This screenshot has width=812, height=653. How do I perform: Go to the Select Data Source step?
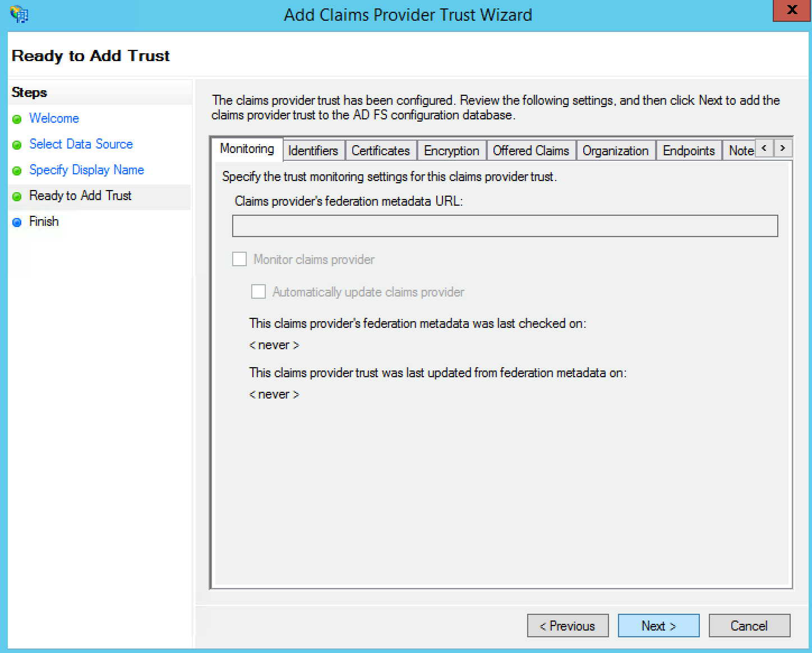[x=81, y=144]
